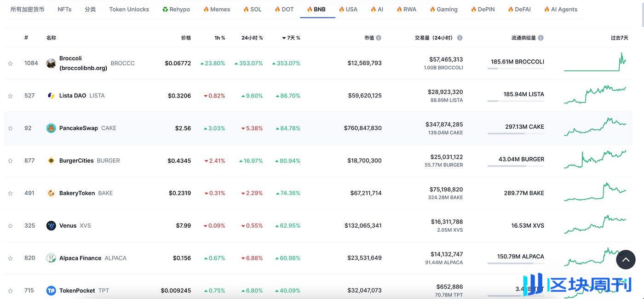Open Venus coin page
Image resolution: width=644 pixels, height=299 pixels.
click(68, 225)
